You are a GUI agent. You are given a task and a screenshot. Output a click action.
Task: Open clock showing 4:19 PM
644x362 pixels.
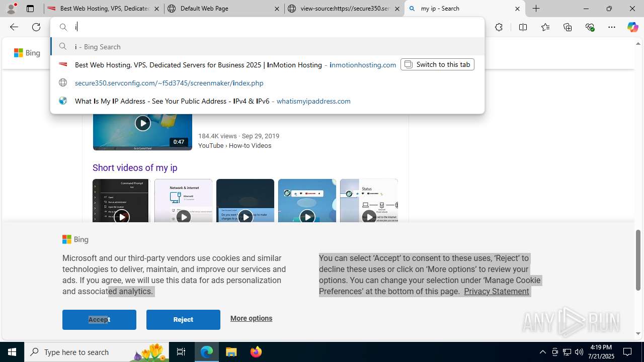click(x=600, y=352)
